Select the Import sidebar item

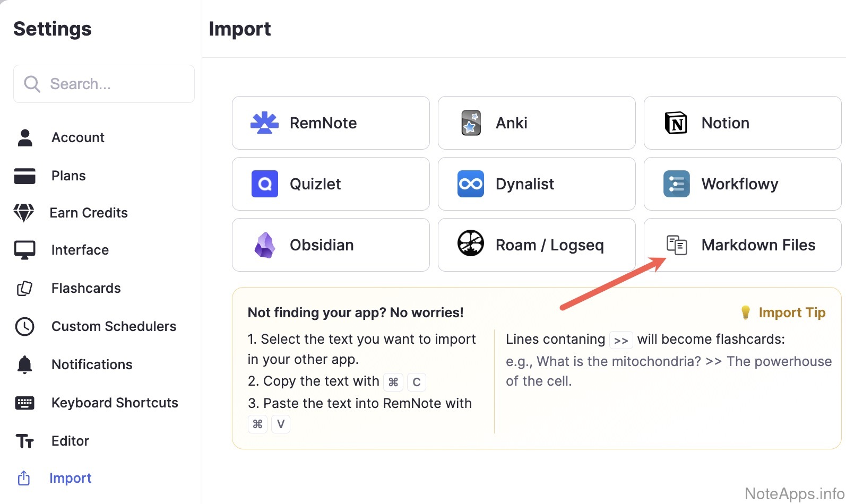pyautogui.click(x=71, y=478)
